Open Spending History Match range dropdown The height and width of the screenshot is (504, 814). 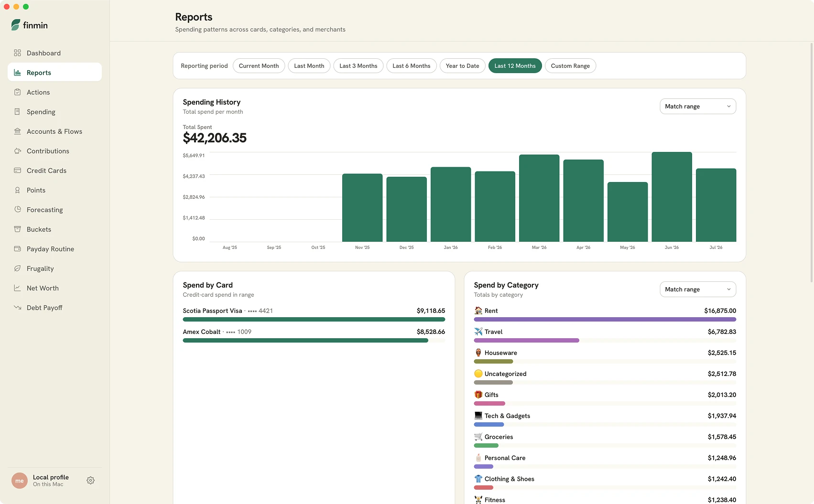pyautogui.click(x=698, y=107)
